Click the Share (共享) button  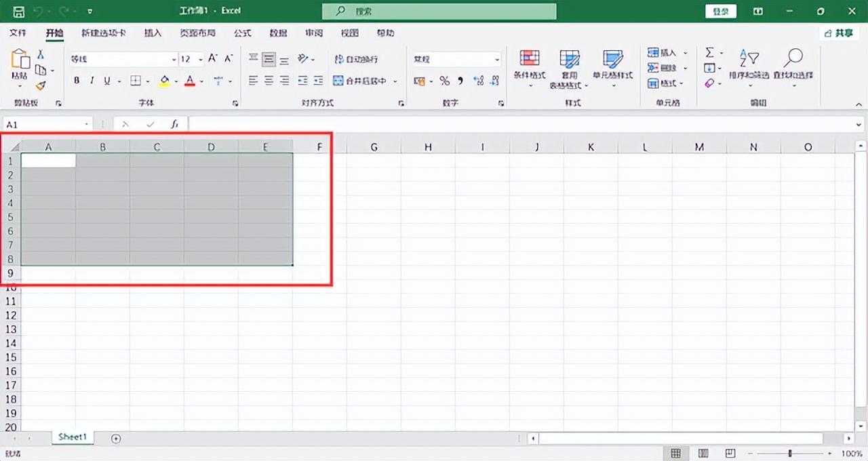click(x=839, y=33)
